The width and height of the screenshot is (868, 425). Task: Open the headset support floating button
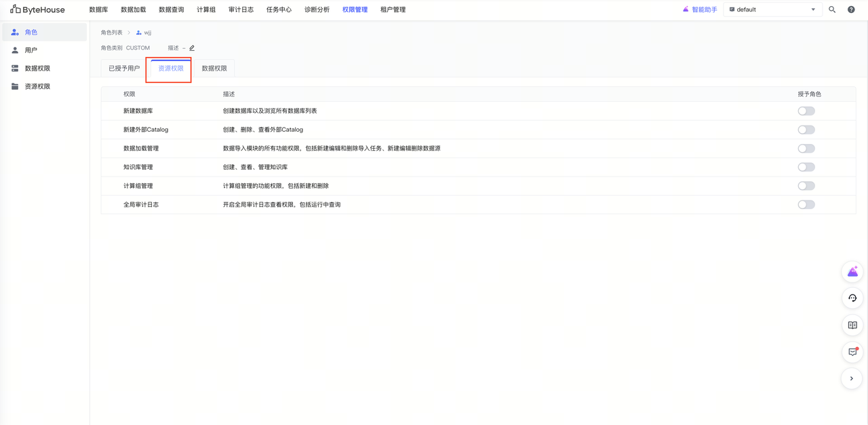(852, 298)
